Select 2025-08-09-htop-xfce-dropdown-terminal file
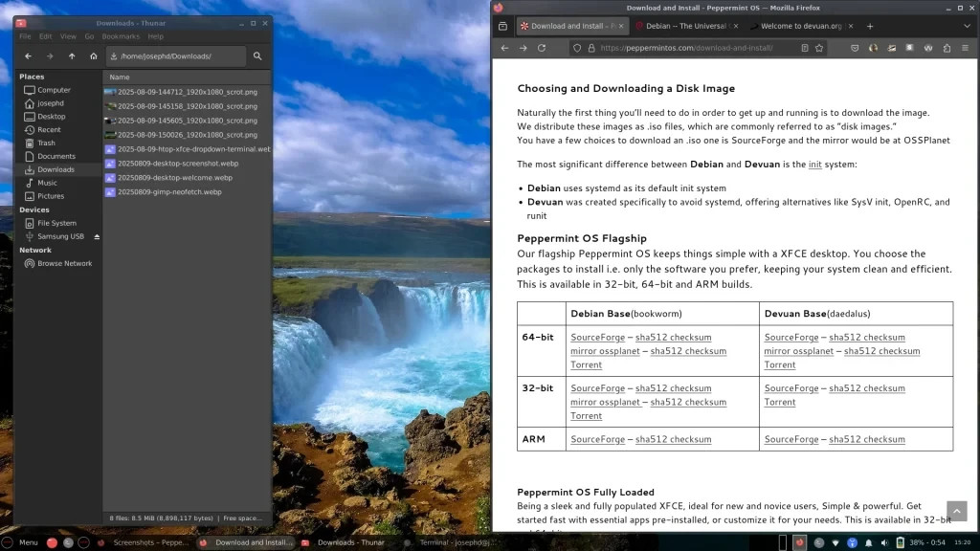 coord(193,149)
